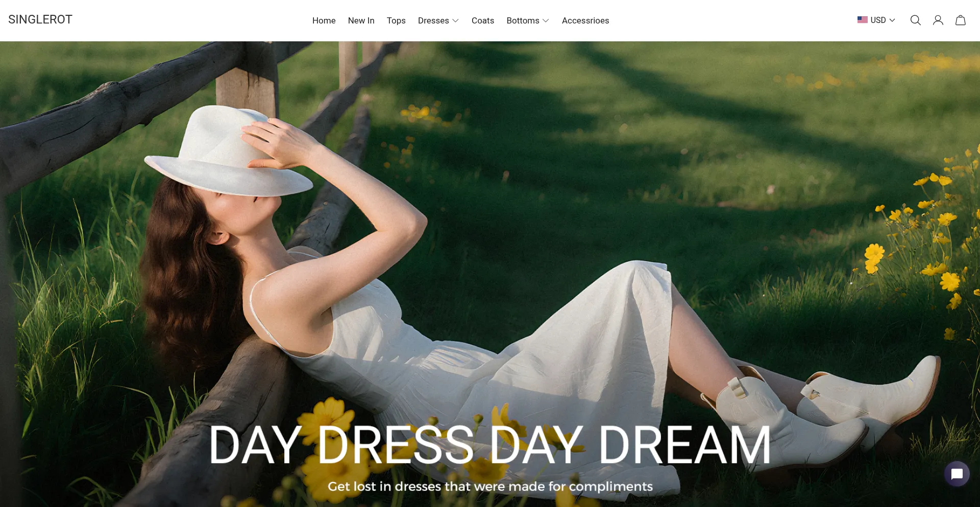Click the DAY DRESS DAY DREAM headline
The height and width of the screenshot is (507, 980).
click(489, 445)
